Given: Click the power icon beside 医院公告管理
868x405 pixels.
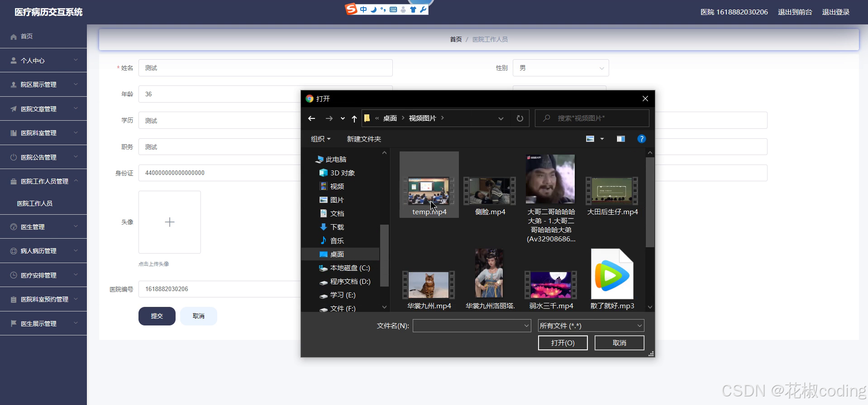Looking at the screenshot, I should 14,157.
